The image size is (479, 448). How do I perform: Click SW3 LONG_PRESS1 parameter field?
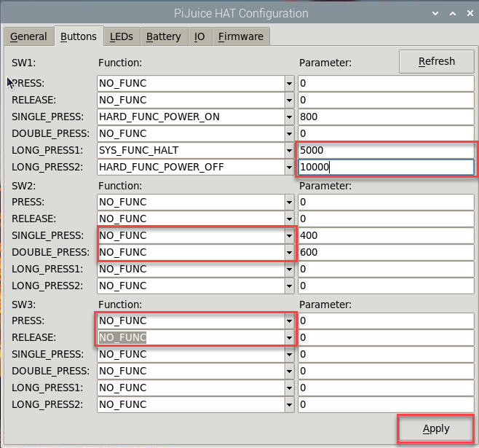click(x=386, y=388)
